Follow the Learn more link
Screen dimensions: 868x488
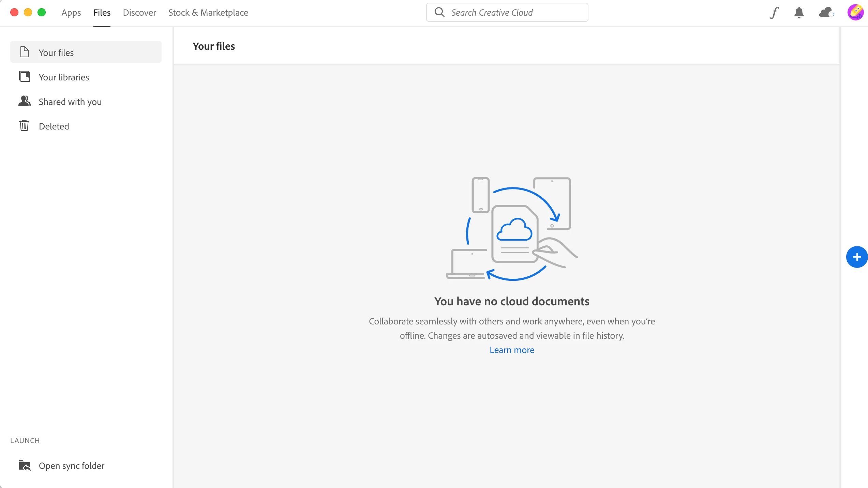pyautogui.click(x=512, y=350)
